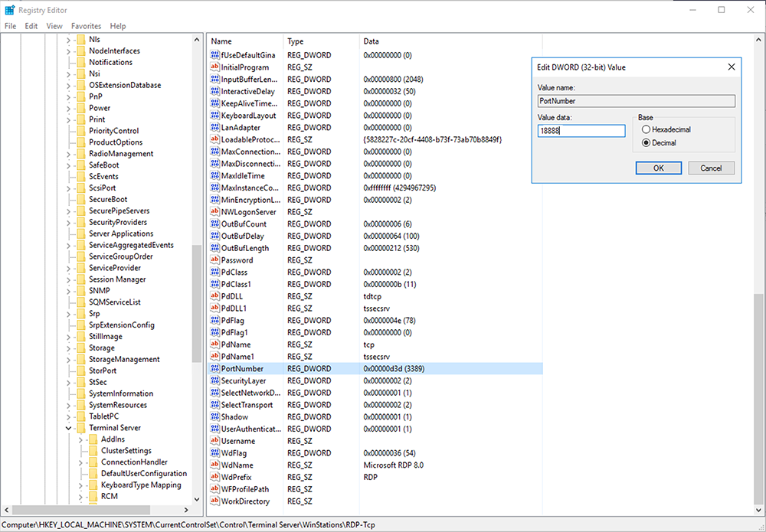Click the string value icon beside WdName
The image size is (766, 532).
tap(215, 465)
